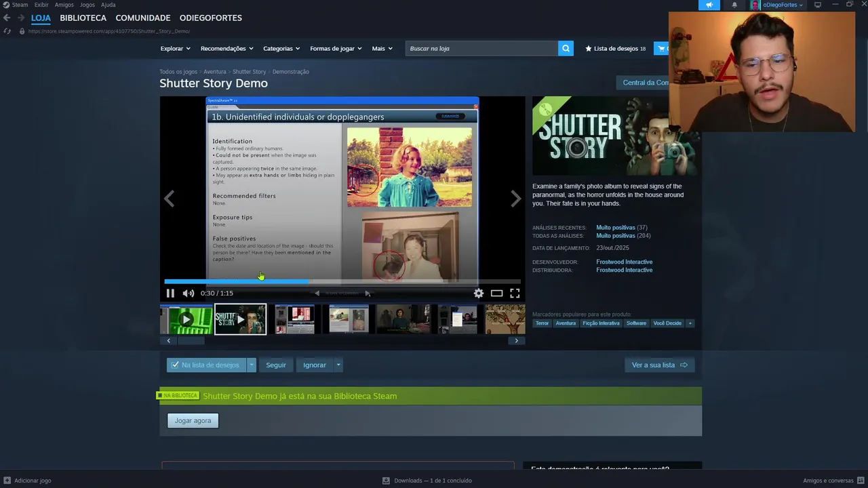Screen dimensions: 868x488
Task: Click in the Buscar na loja field
Action: 481,48
